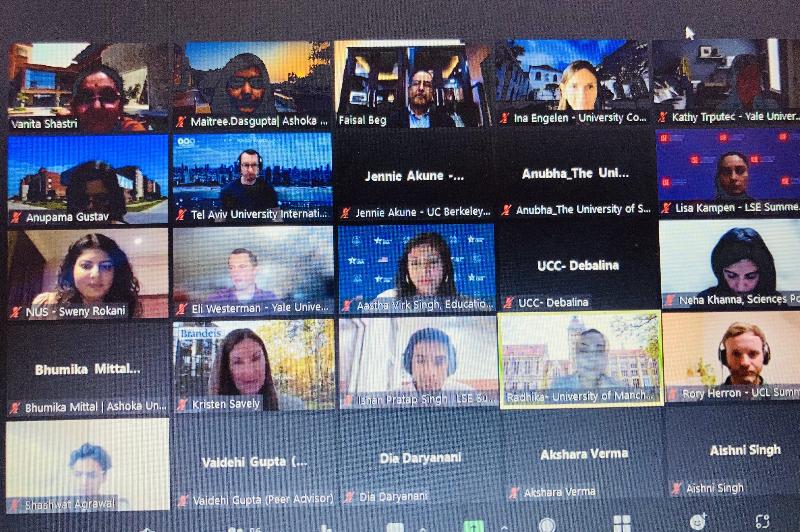Screen dimensions: 800x532
Task: Click the muted mic icon beside Aishni Singh label
Action: [676, 488]
